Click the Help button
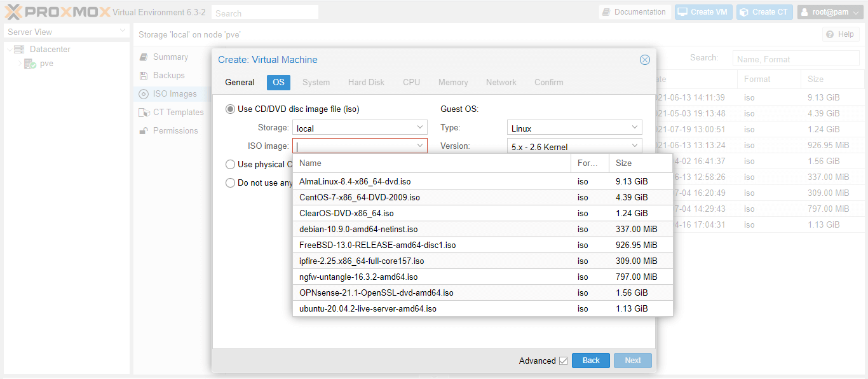Image resolution: width=868 pixels, height=379 pixels. [840, 34]
